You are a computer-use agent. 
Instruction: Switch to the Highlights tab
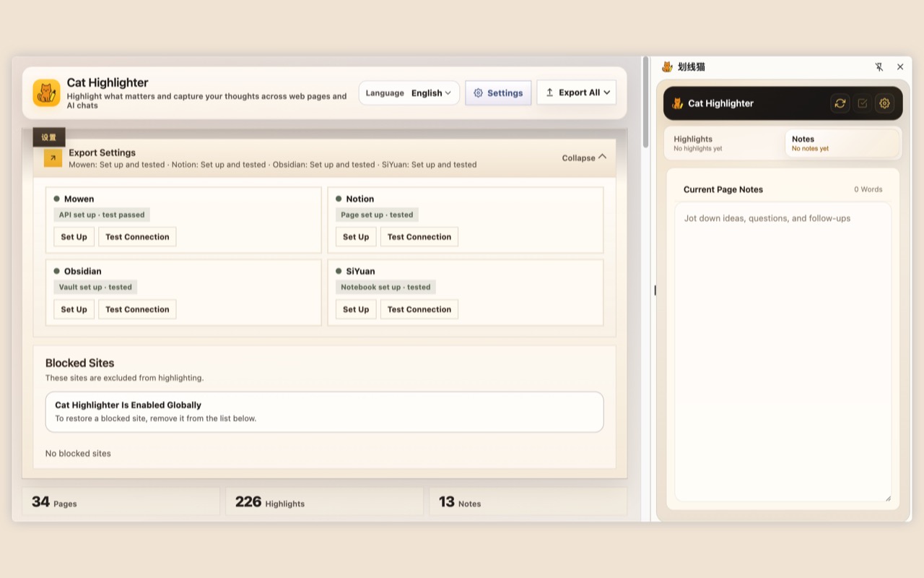click(723, 143)
